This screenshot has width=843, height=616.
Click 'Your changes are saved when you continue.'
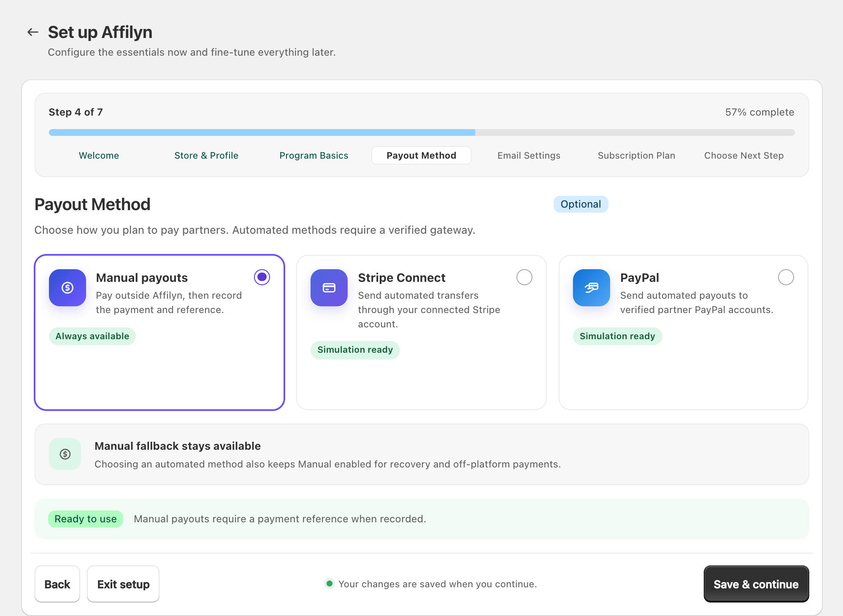438,584
